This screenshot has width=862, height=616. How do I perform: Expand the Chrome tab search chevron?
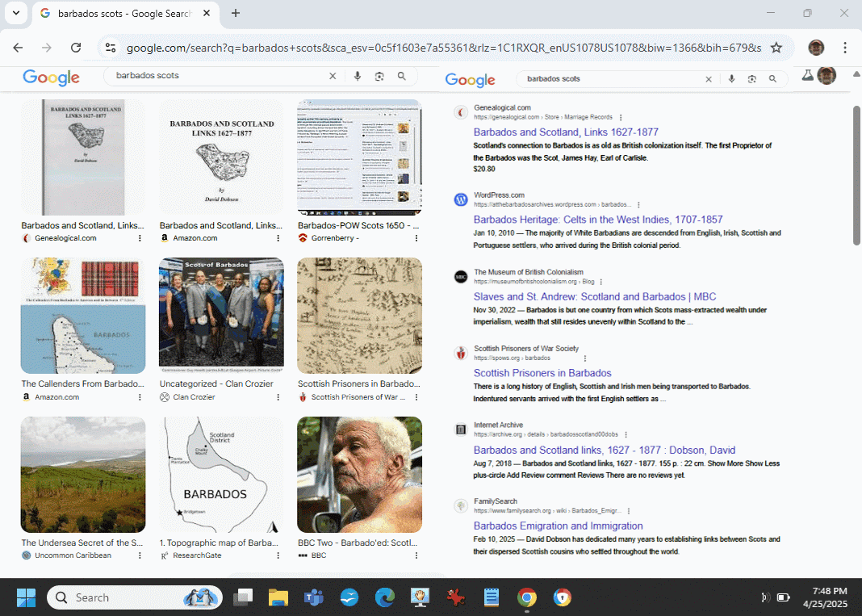click(x=15, y=13)
